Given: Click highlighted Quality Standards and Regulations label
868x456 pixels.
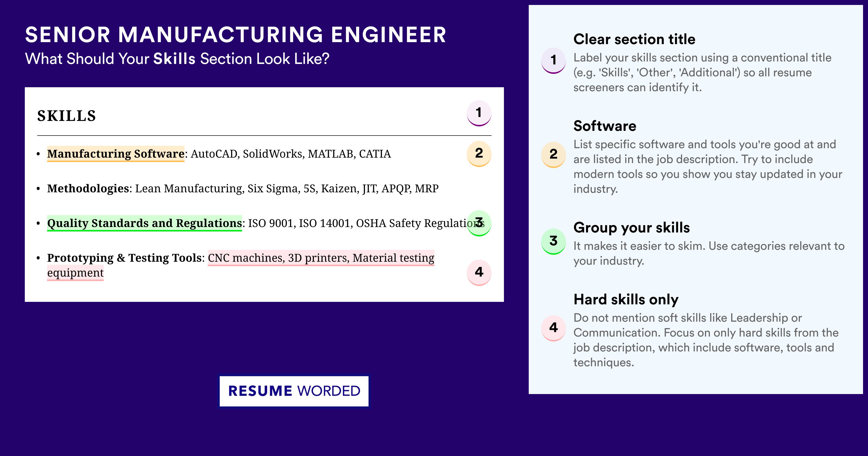Looking at the screenshot, I should click(145, 223).
